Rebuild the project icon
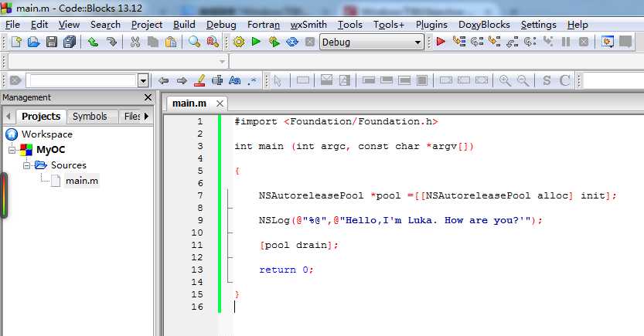This screenshot has height=336, width=644. [292, 42]
